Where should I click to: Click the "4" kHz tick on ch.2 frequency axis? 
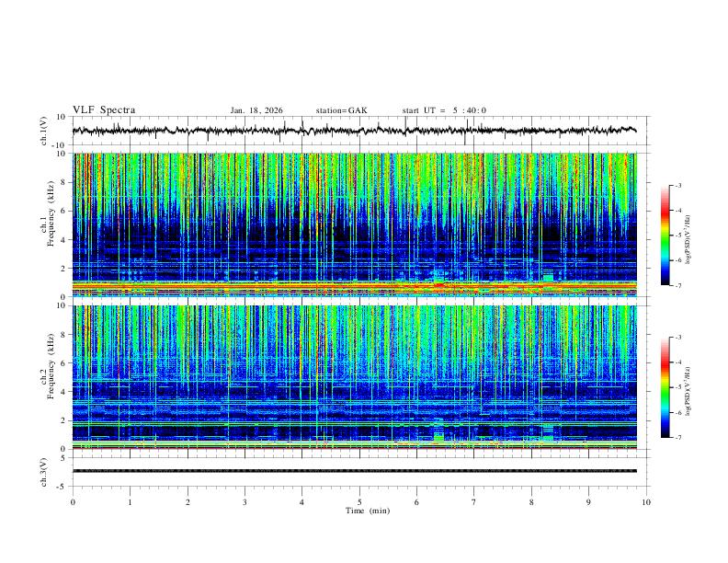(x=63, y=392)
